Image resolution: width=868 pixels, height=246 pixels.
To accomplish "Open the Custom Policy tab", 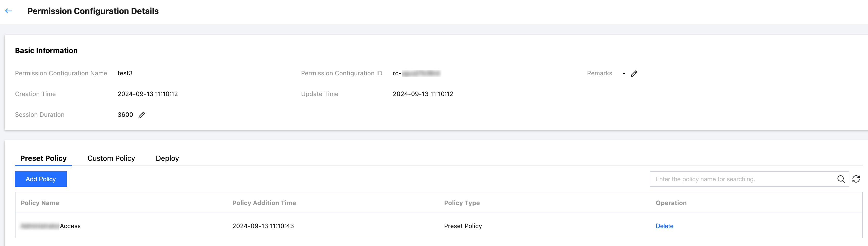I will click(x=111, y=158).
